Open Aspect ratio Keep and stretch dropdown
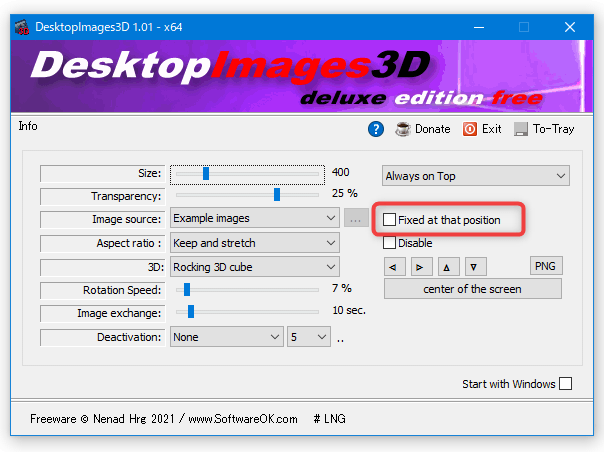Viewport: 604px width, 452px height. click(255, 243)
